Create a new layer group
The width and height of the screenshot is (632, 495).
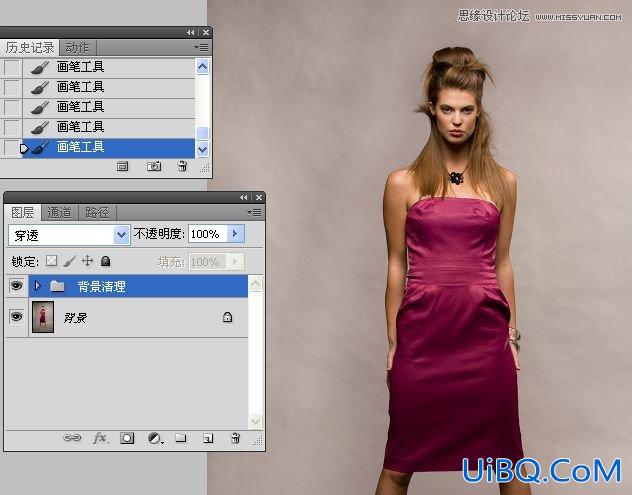click(181, 438)
